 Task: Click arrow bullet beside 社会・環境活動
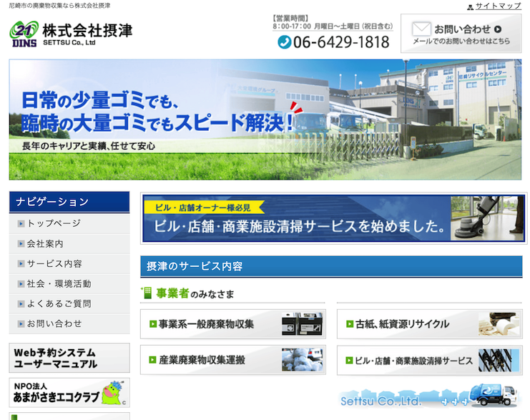[21, 284]
